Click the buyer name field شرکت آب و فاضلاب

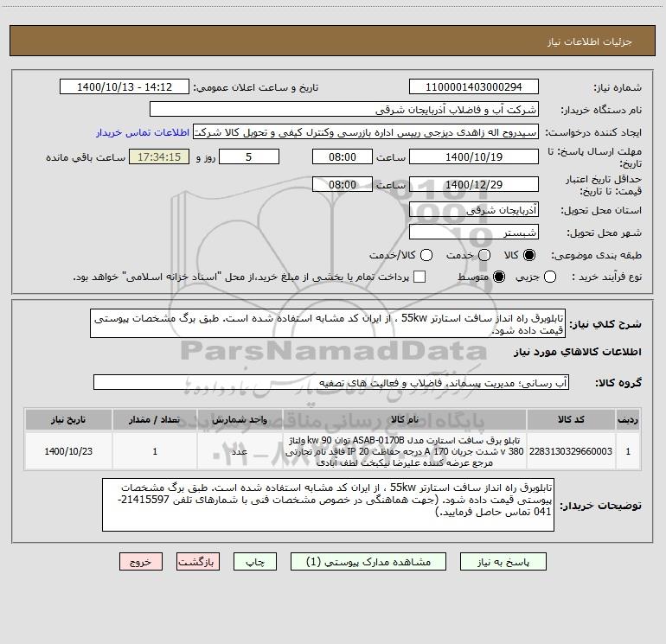coord(344,110)
